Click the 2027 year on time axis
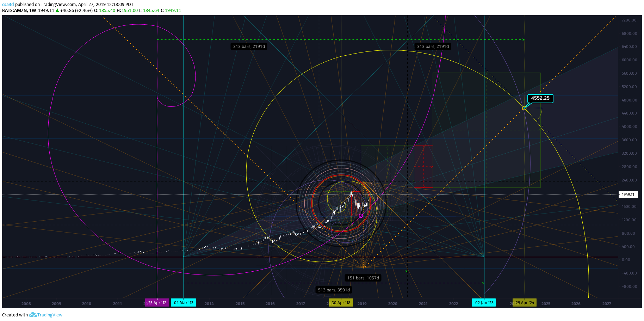 click(x=607, y=304)
